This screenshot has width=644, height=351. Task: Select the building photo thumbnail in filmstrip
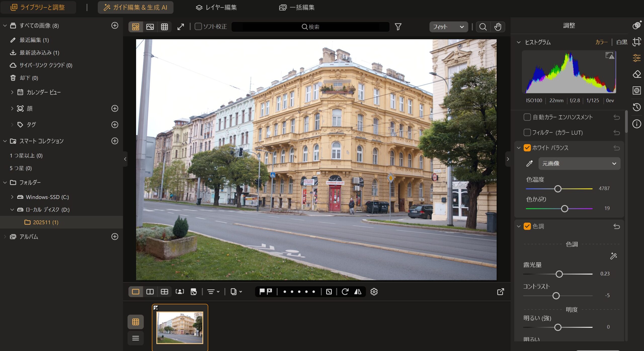(x=180, y=328)
